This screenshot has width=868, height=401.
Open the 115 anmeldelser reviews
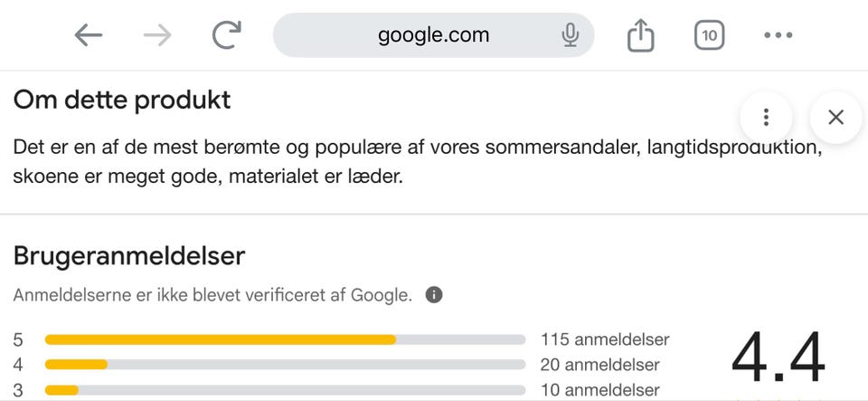605,339
